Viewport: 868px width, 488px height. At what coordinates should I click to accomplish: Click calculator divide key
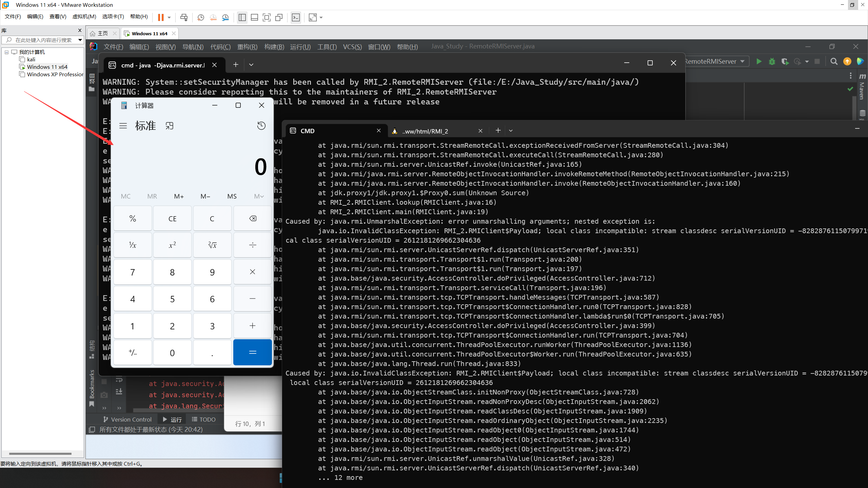click(x=253, y=245)
